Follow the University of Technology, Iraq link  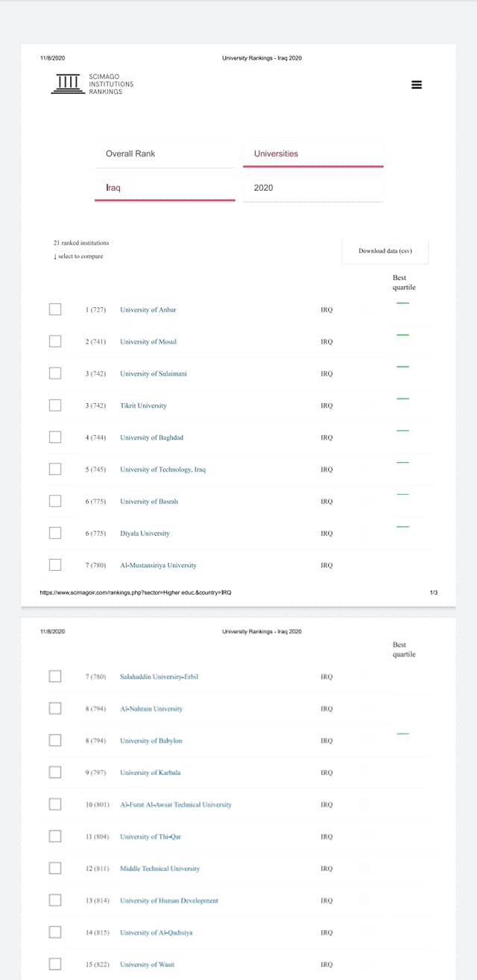162,470
